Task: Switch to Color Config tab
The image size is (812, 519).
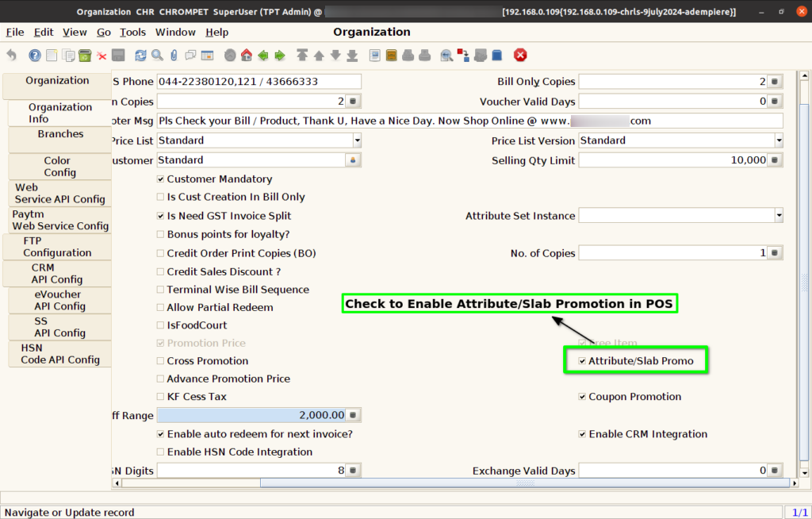Action: 60,167
